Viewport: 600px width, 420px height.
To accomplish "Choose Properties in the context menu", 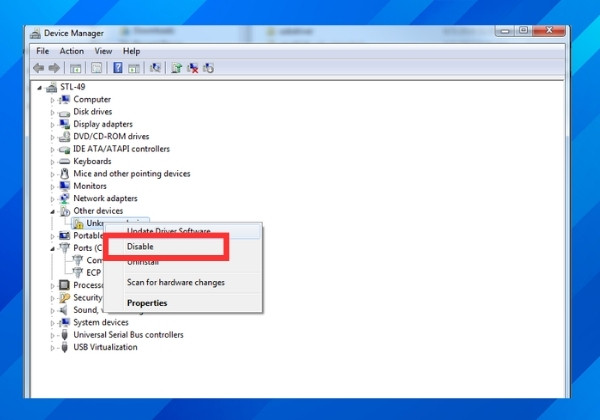I will (x=147, y=303).
